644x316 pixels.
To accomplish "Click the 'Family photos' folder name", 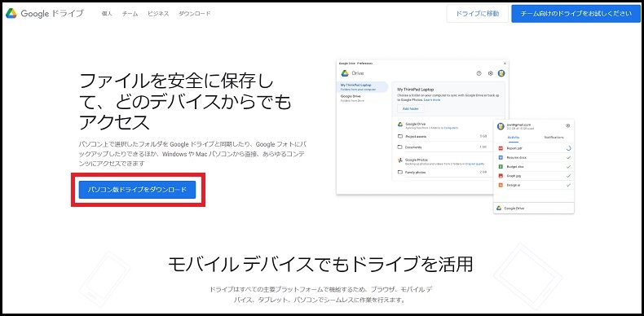I will click(x=415, y=173).
